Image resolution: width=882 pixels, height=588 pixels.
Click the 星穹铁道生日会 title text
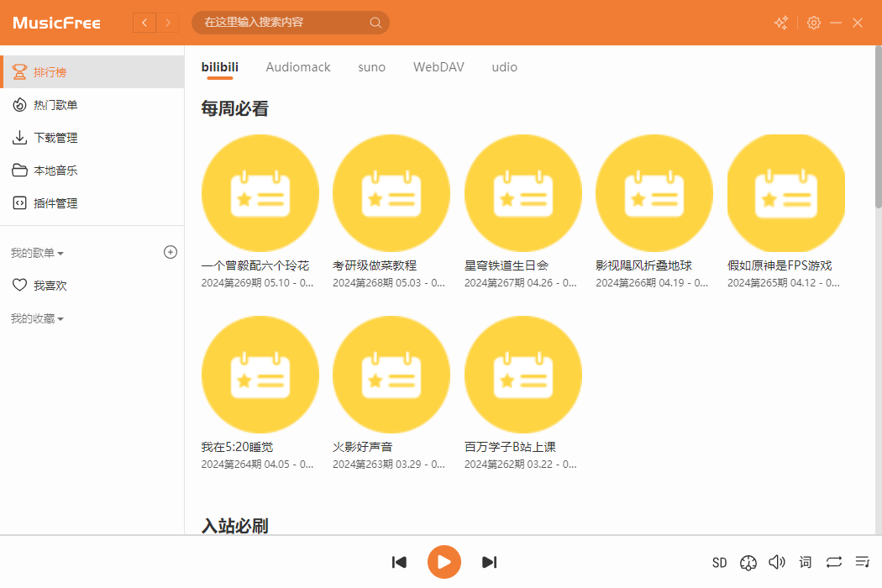point(507,265)
